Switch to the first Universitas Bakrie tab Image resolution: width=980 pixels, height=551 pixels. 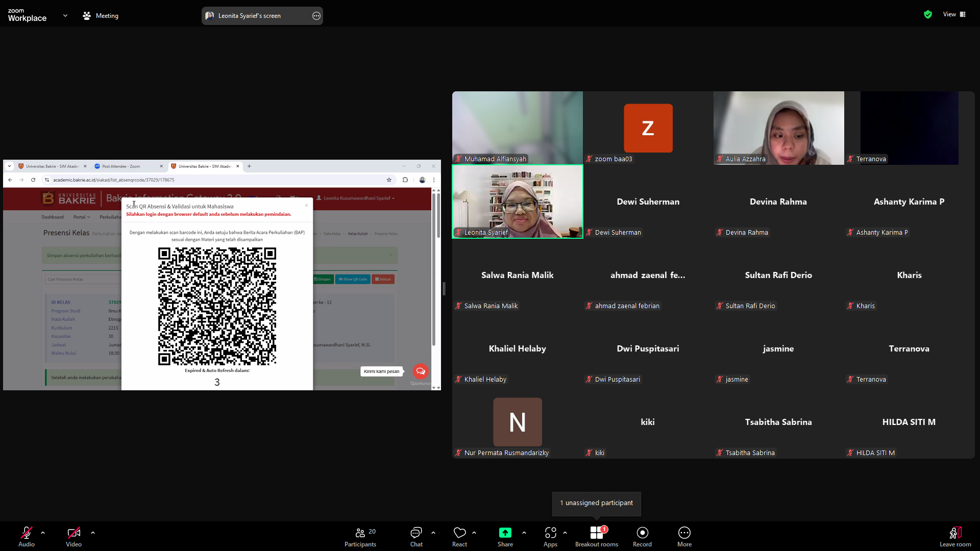[52, 166]
